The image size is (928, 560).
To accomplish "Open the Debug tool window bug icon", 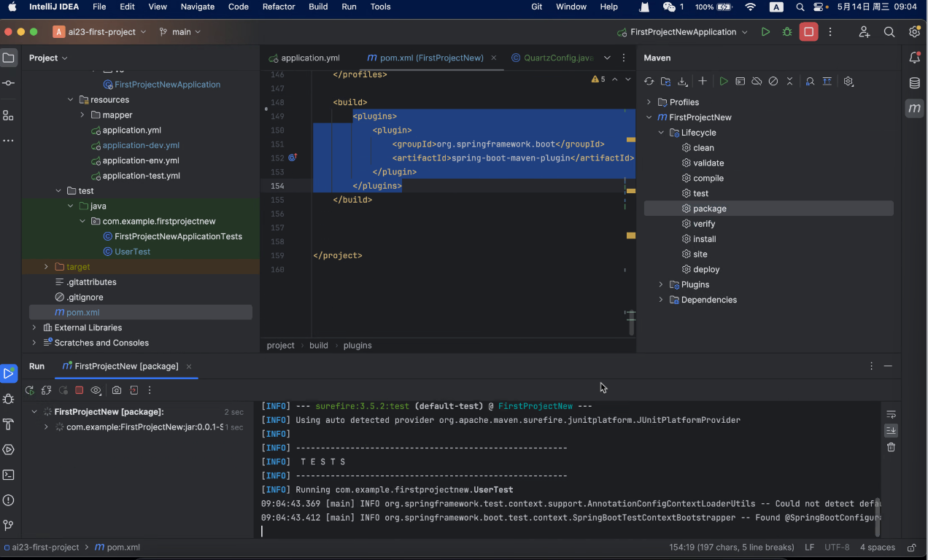I will click(x=9, y=399).
